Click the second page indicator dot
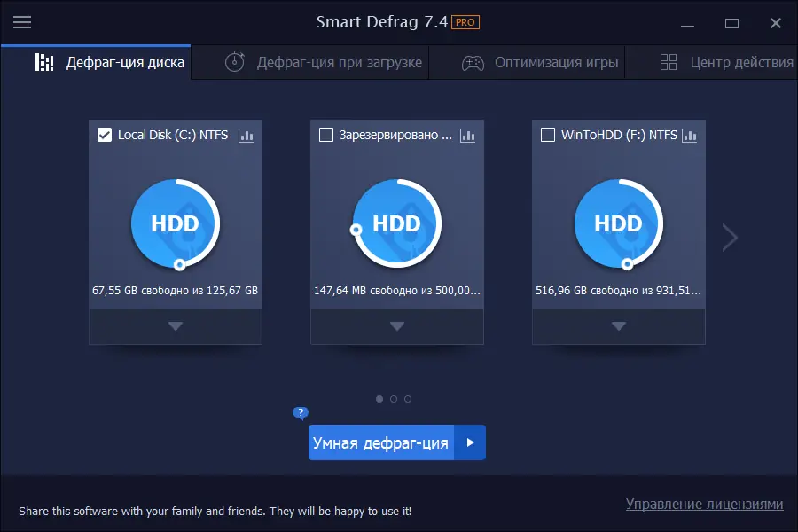The image size is (798, 532). point(394,399)
